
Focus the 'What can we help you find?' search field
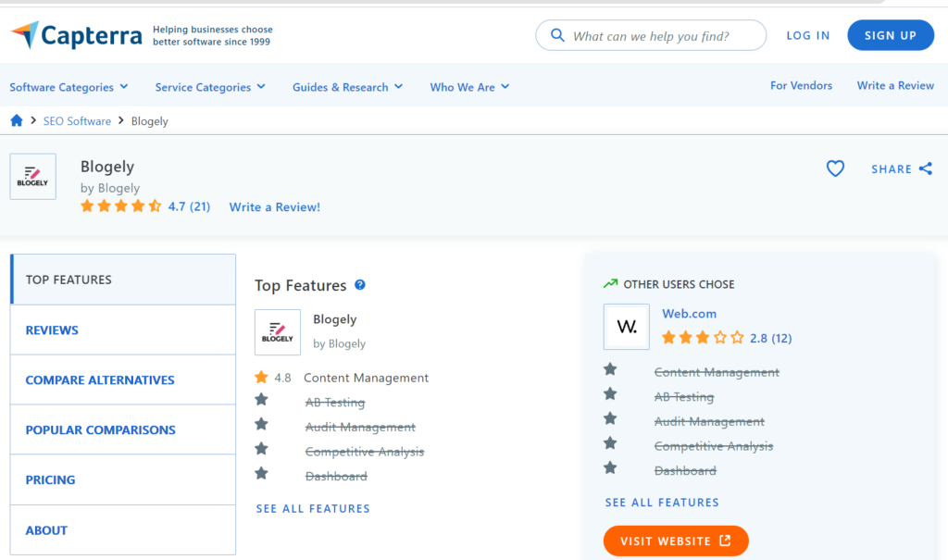(651, 36)
